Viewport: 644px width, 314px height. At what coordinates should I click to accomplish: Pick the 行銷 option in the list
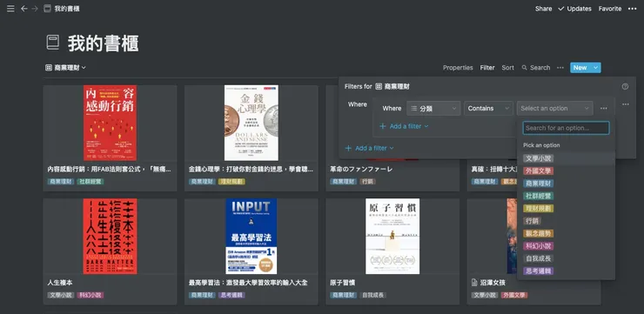click(x=533, y=221)
